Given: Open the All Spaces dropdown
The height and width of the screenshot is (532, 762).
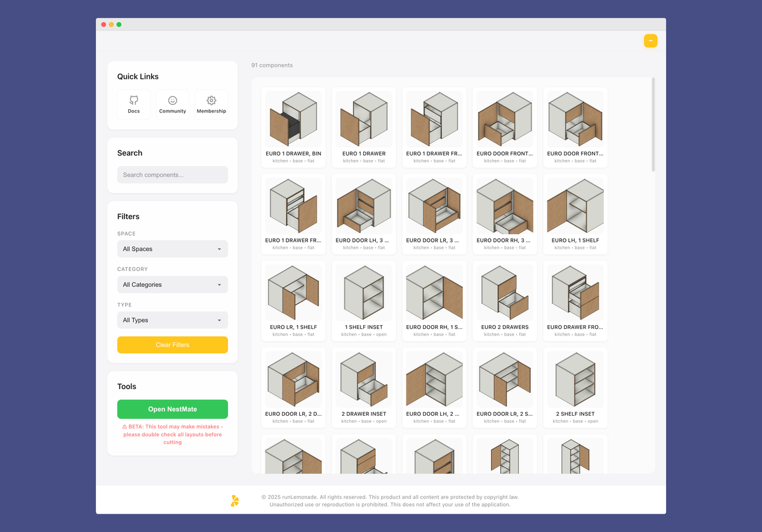Looking at the screenshot, I should coord(172,249).
